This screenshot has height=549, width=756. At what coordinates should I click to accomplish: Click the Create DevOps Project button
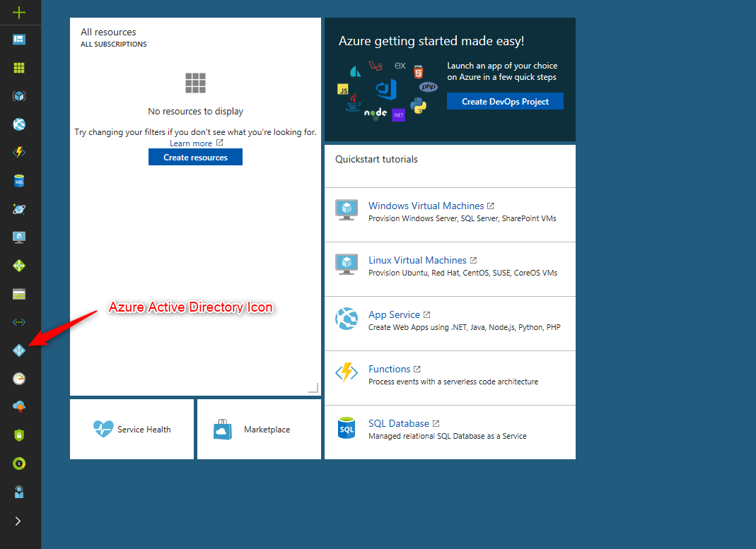pos(505,102)
